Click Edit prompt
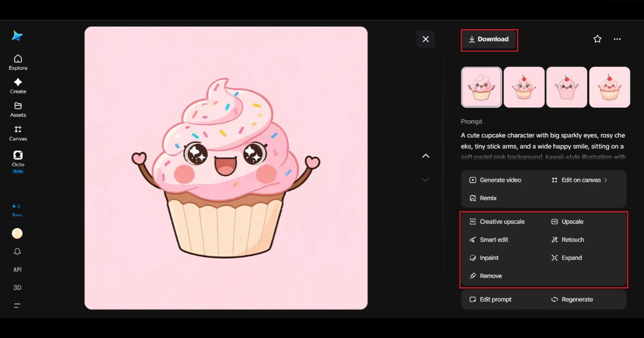 [491, 299]
